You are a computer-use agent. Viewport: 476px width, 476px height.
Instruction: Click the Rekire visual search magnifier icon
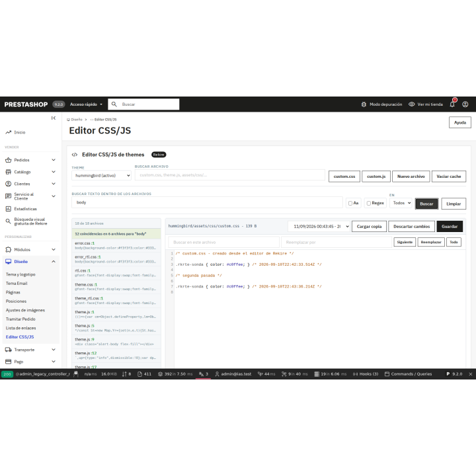[x=8, y=221]
